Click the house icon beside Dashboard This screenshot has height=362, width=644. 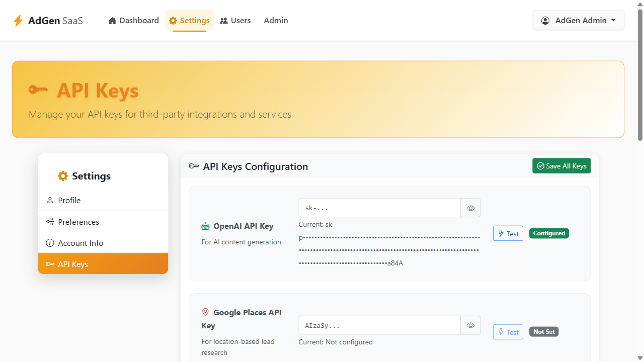coord(113,21)
